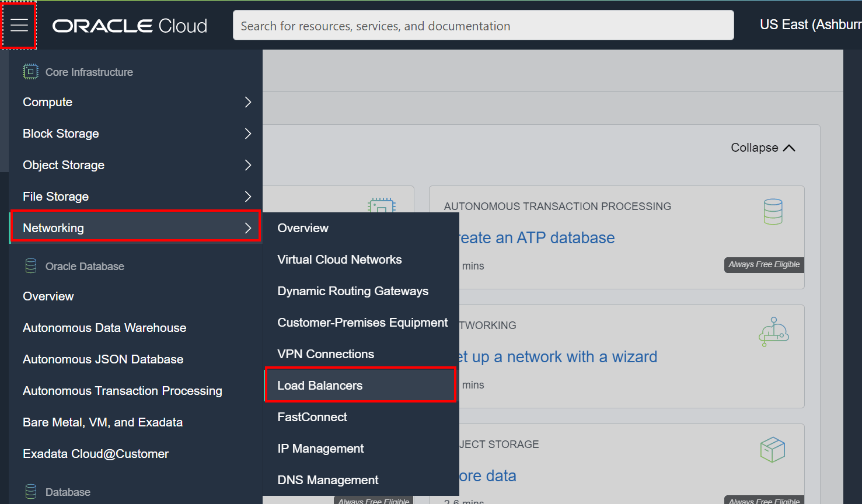This screenshot has width=862, height=504.
Task: Open Load Balancers from the Networking submenu
Action: [x=319, y=385]
